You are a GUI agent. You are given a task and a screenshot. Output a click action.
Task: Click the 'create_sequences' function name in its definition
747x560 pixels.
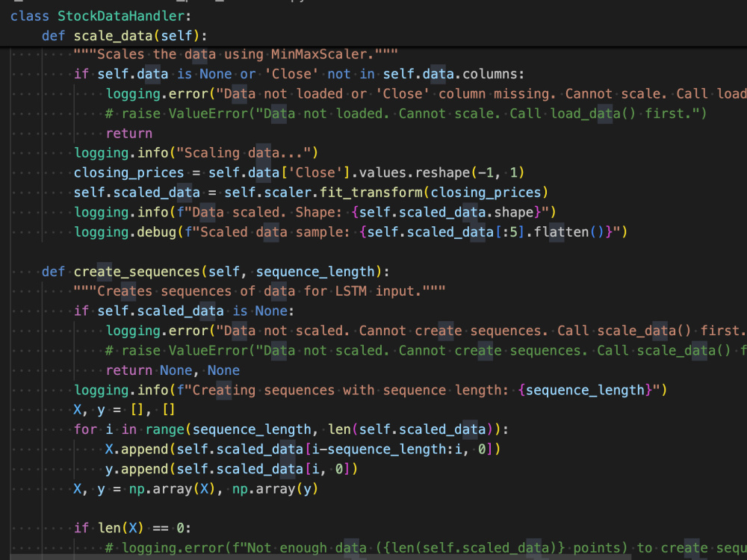tap(136, 272)
